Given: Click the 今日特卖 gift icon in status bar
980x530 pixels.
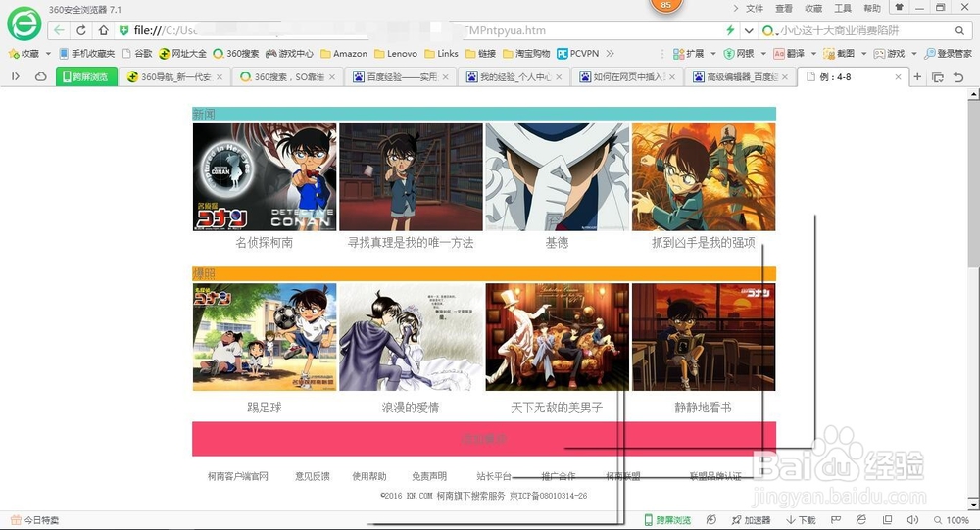Looking at the screenshot, I should pyautogui.click(x=17, y=520).
